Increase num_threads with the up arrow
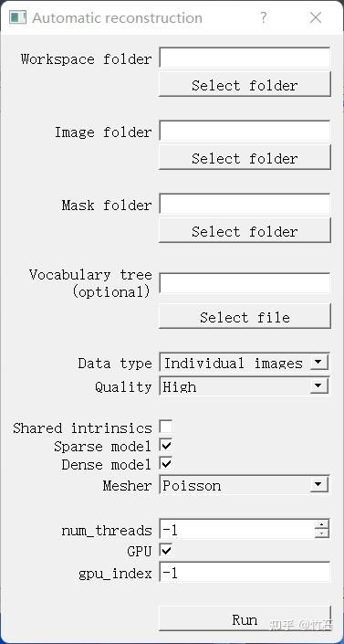 click(x=322, y=524)
